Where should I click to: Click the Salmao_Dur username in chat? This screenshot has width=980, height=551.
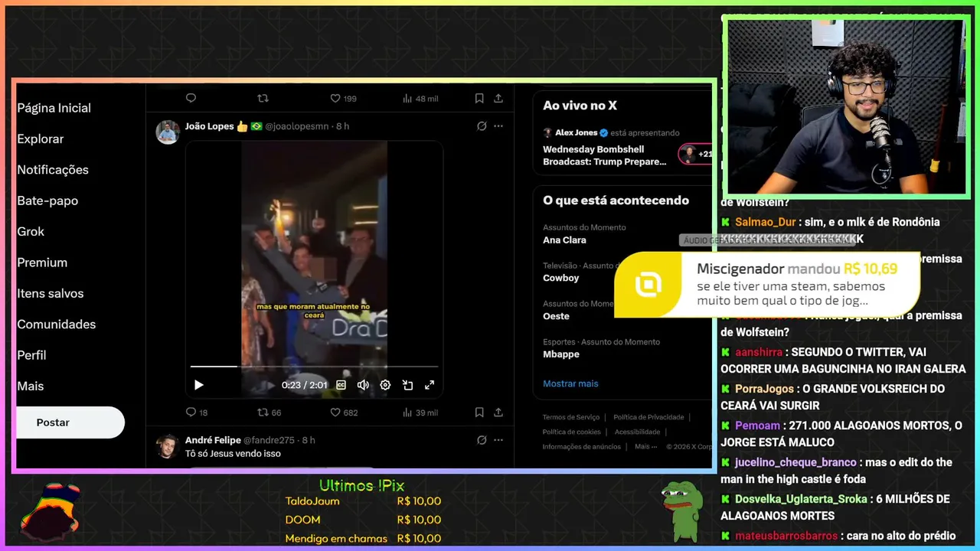click(x=766, y=222)
